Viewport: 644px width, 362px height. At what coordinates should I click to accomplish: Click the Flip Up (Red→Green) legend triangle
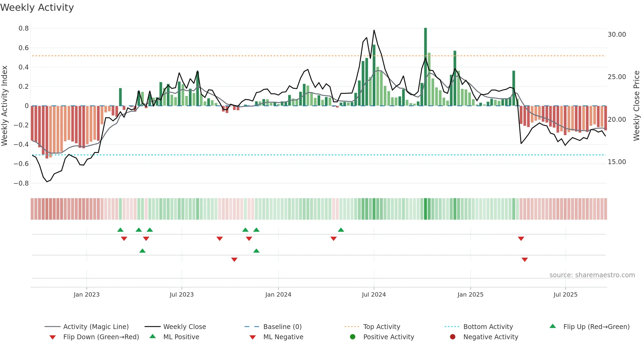[x=553, y=326]
